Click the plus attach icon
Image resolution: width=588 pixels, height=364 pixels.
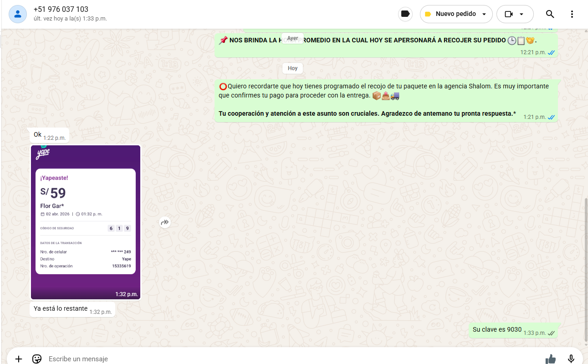pyautogui.click(x=18, y=359)
